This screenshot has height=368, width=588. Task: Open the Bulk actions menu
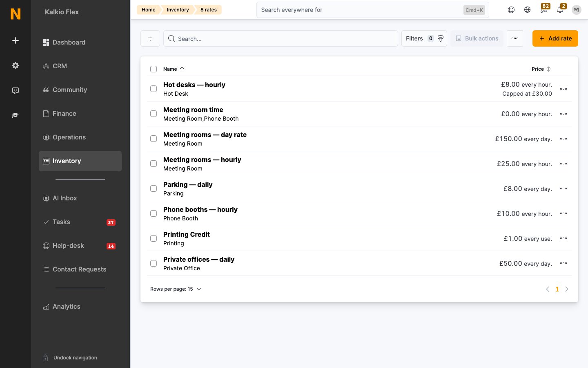coord(477,38)
